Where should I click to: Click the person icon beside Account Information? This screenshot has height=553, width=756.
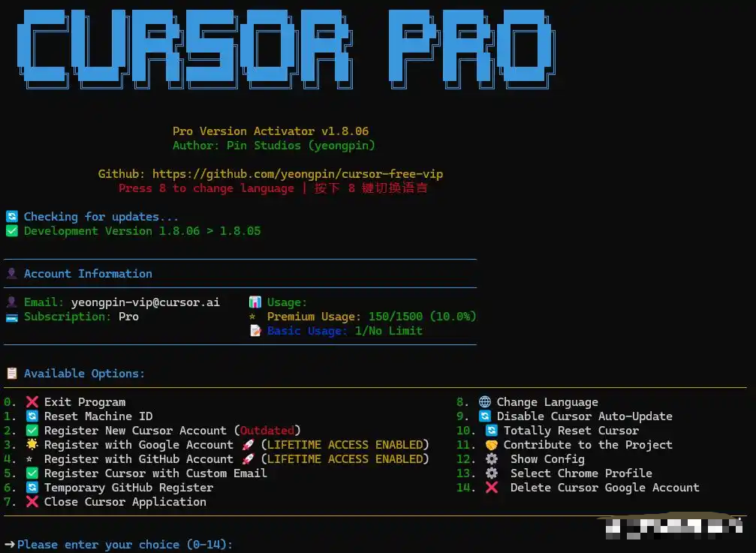click(11, 274)
